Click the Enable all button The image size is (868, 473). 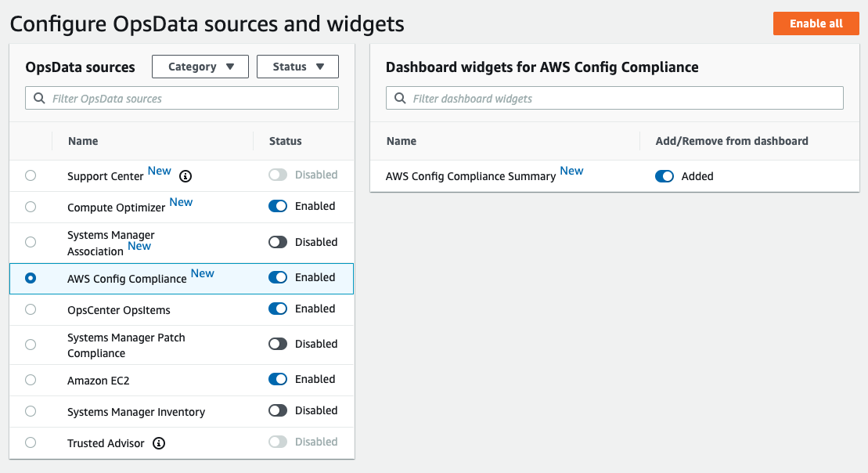pyautogui.click(x=816, y=23)
